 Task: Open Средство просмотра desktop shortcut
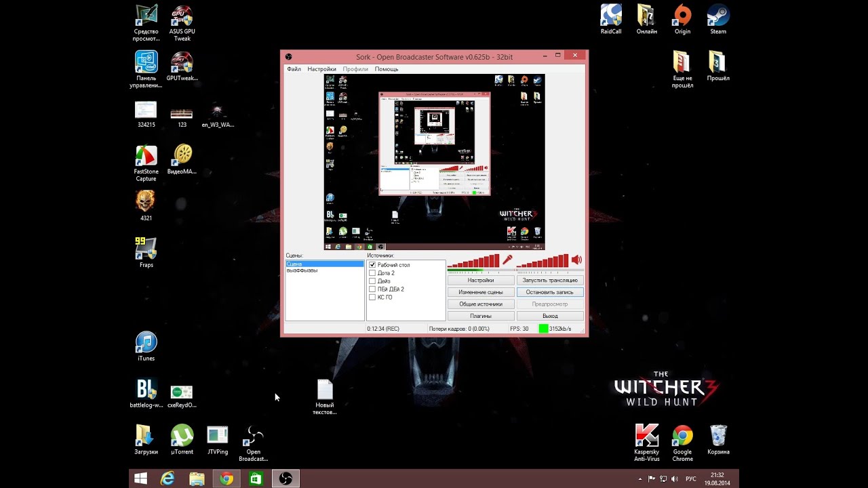click(x=146, y=22)
